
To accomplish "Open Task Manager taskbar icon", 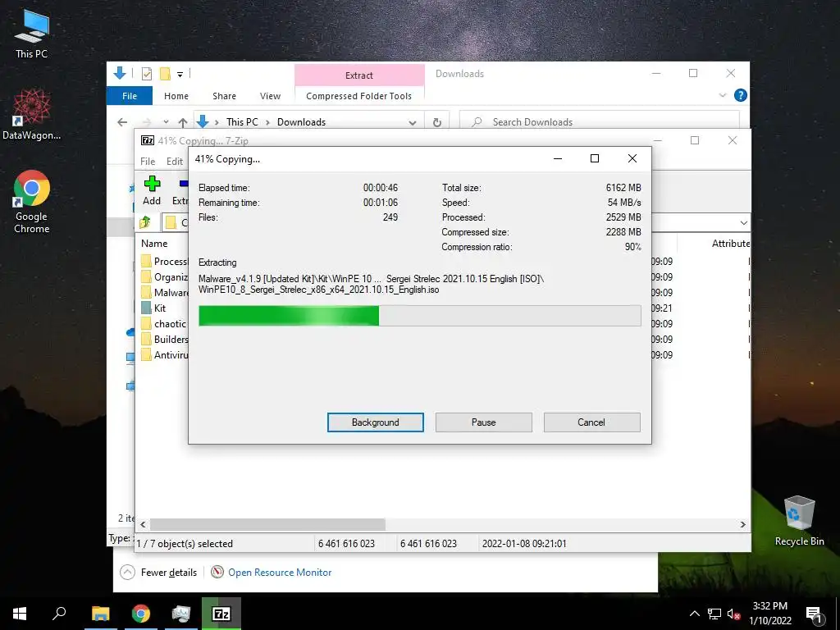I will click(181, 614).
